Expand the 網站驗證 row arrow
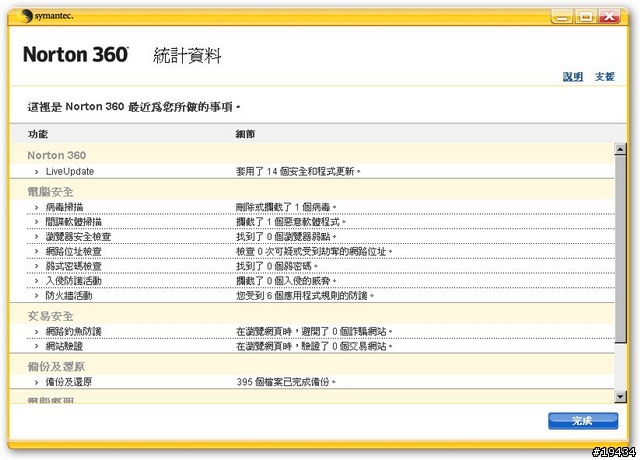Image resolution: width=640 pixels, height=460 pixels. [x=36, y=347]
